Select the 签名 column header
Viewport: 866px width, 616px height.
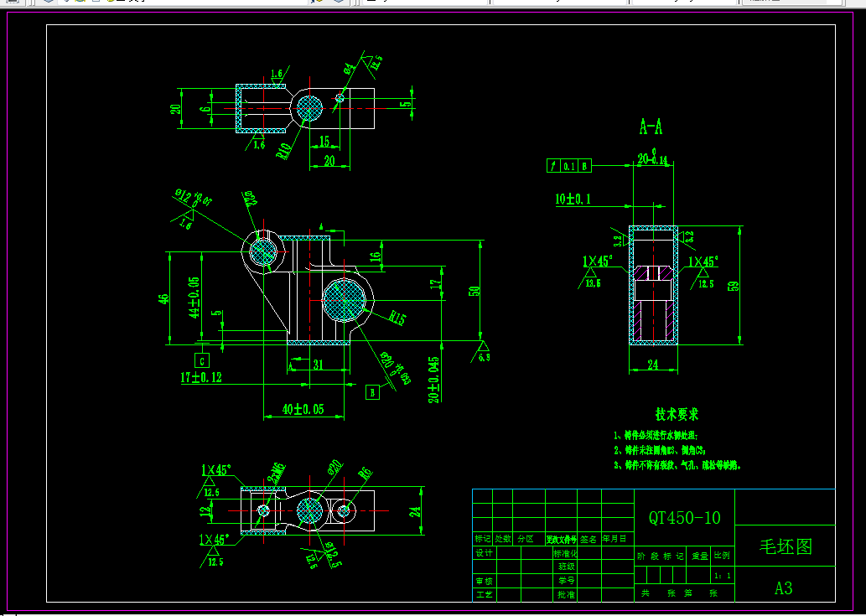[589, 539]
